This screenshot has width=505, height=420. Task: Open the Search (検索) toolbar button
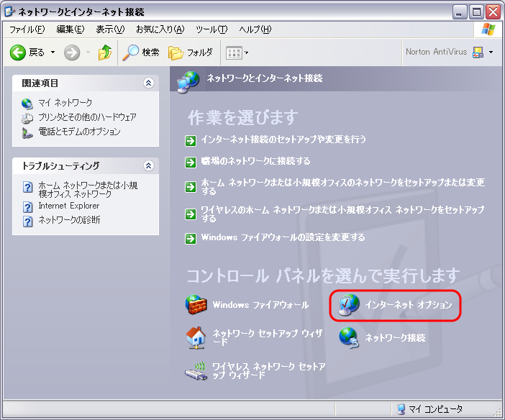pyautogui.click(x=141, y=52)
